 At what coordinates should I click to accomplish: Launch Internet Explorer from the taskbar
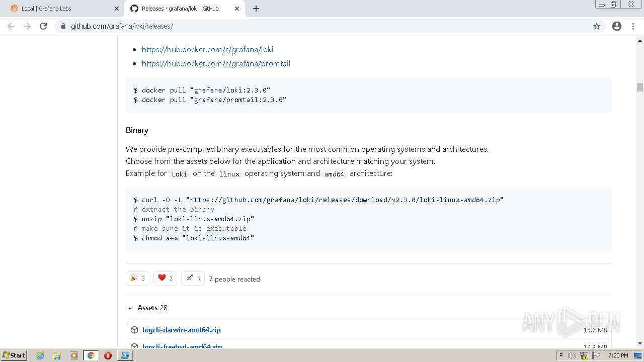(40, 355)
